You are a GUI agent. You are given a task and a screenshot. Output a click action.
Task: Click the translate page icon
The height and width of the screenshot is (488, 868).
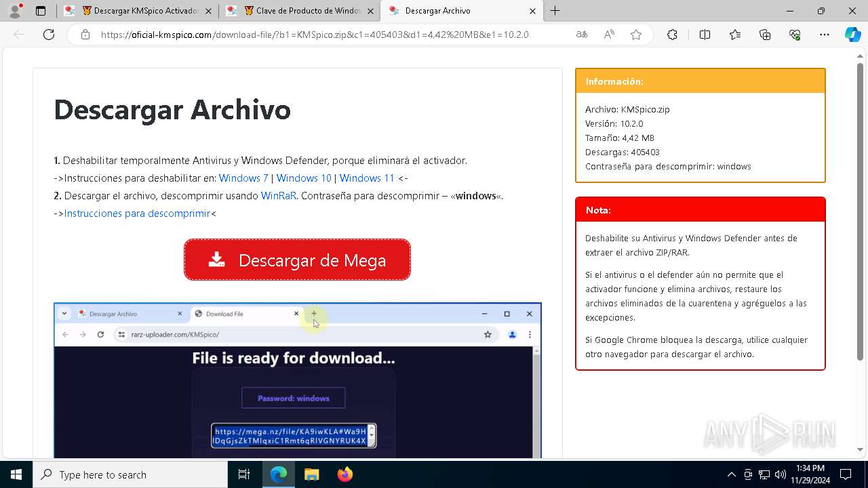582,35
